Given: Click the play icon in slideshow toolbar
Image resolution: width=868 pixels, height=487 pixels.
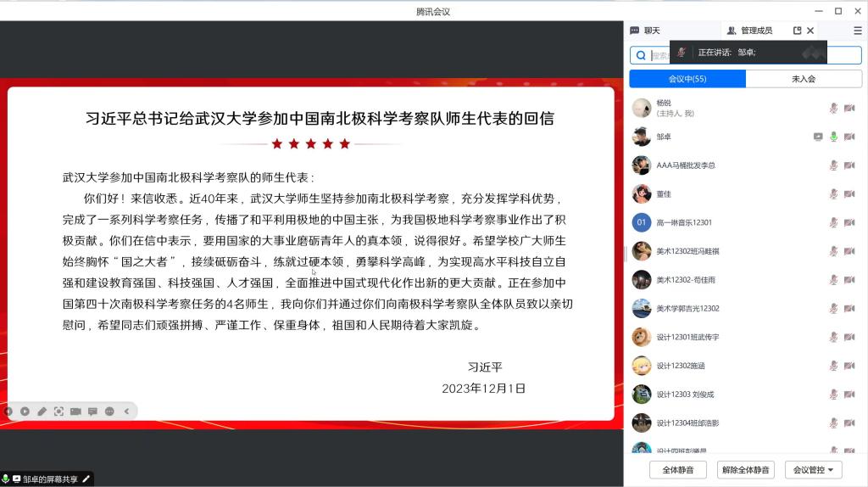Looking at the screenshot, I should coord(25,411).
